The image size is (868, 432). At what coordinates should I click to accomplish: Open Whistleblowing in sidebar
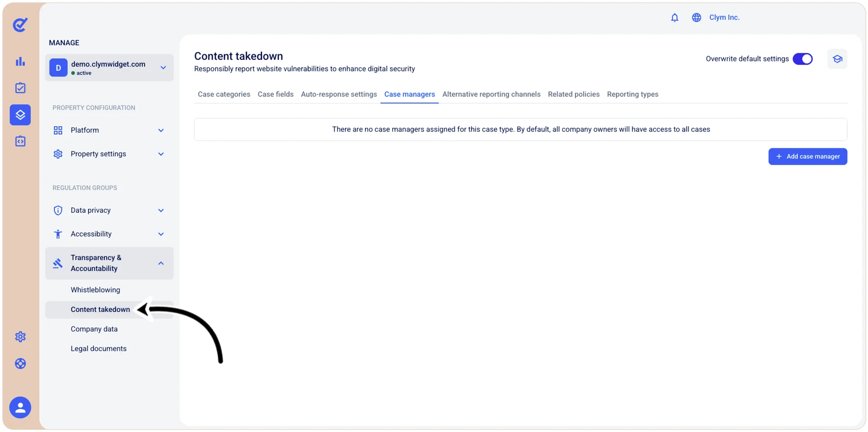pos(96,290)
